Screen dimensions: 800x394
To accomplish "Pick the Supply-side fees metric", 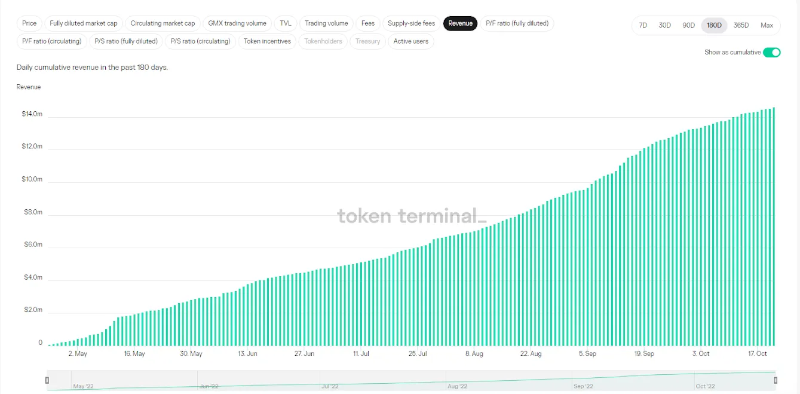I will (411, 23).
